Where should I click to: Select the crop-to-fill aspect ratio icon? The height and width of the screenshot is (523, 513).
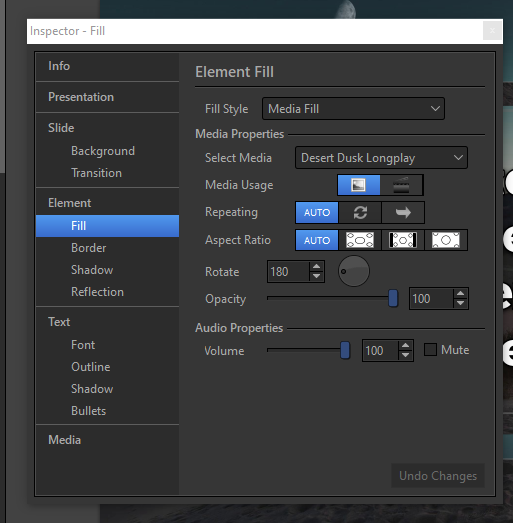[446, 240]
